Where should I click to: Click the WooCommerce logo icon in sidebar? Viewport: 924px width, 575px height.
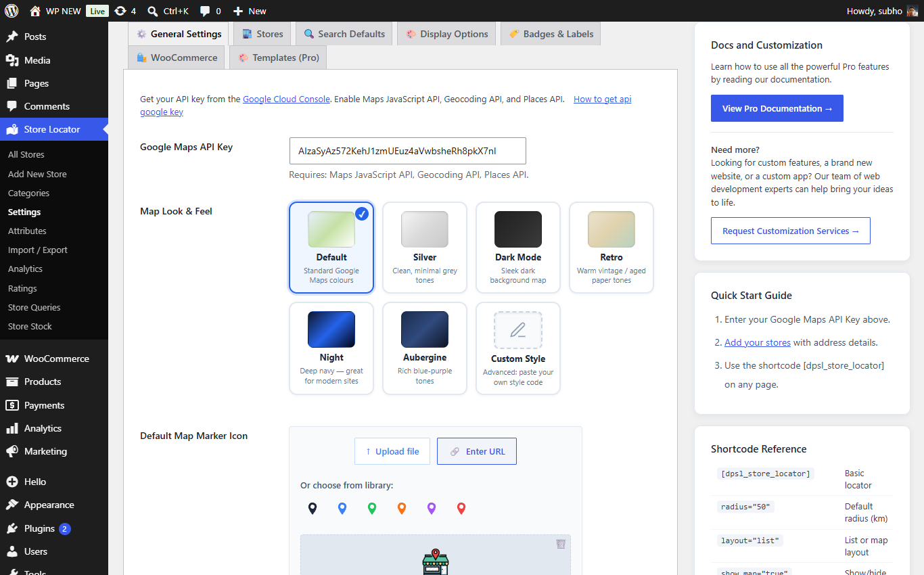point(12,359)
